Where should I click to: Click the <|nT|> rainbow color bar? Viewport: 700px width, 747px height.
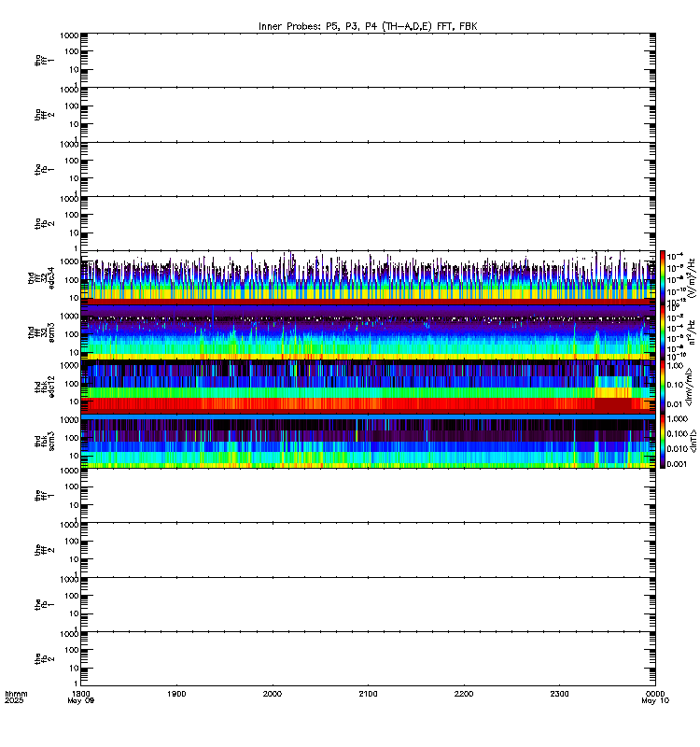pos(663,441)
